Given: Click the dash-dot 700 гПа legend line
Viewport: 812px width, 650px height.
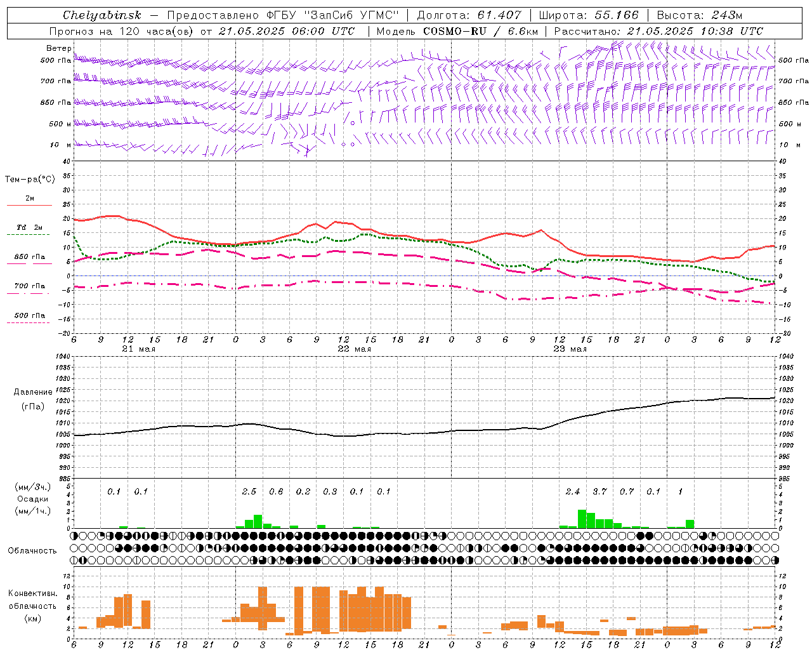Looking at the screenshot, I should tap(29, 294).
